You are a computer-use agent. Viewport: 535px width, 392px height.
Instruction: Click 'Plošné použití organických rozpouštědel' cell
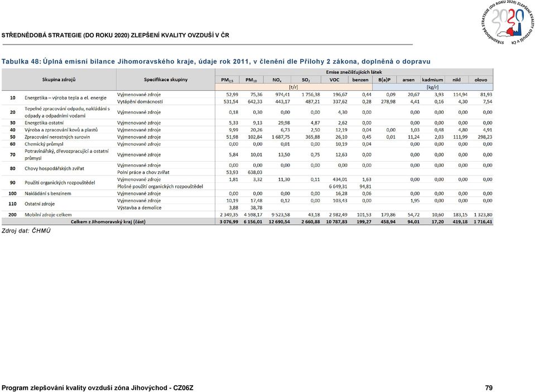coord(160,187)
